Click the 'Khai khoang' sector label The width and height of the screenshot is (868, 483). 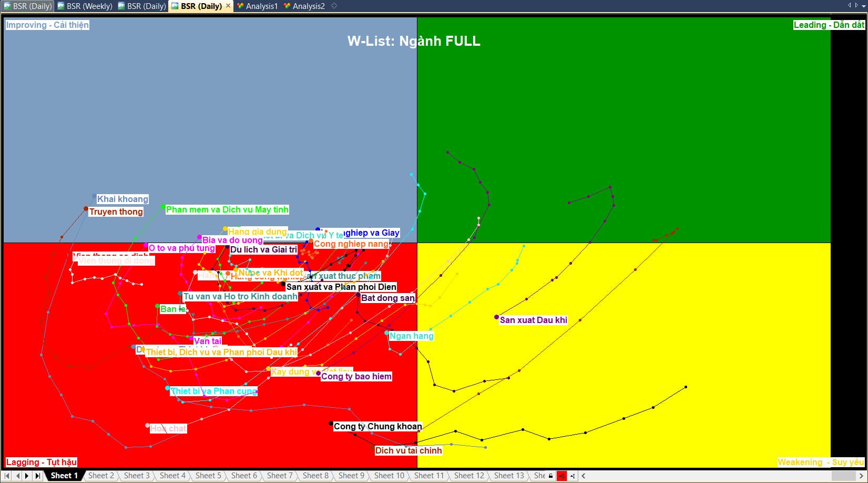pos(122,199)
